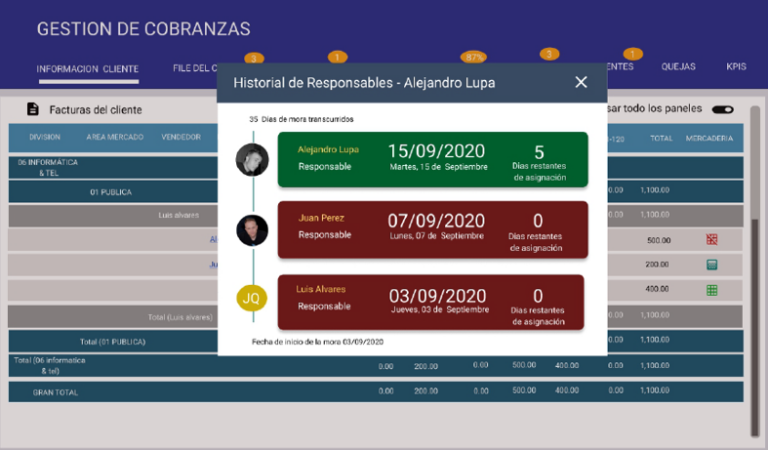Click the 500.00 total amount cell
The width and height of the screenshot is (768, 450).
658,240
